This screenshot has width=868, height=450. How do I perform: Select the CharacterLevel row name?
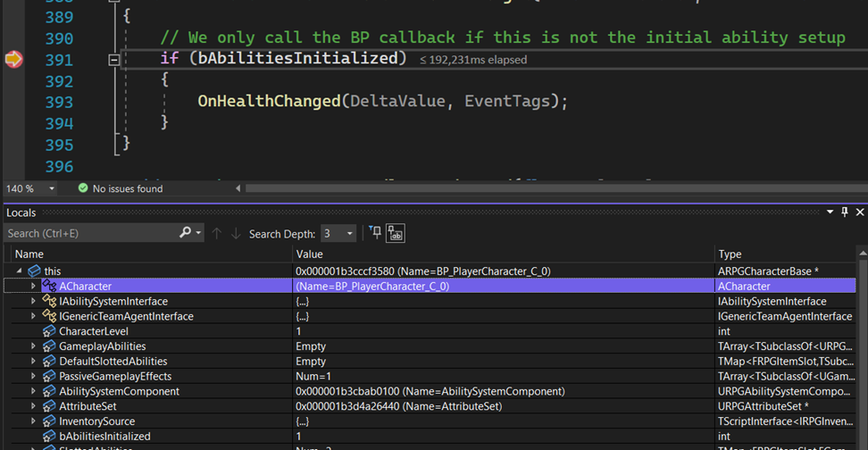(94, 331)
